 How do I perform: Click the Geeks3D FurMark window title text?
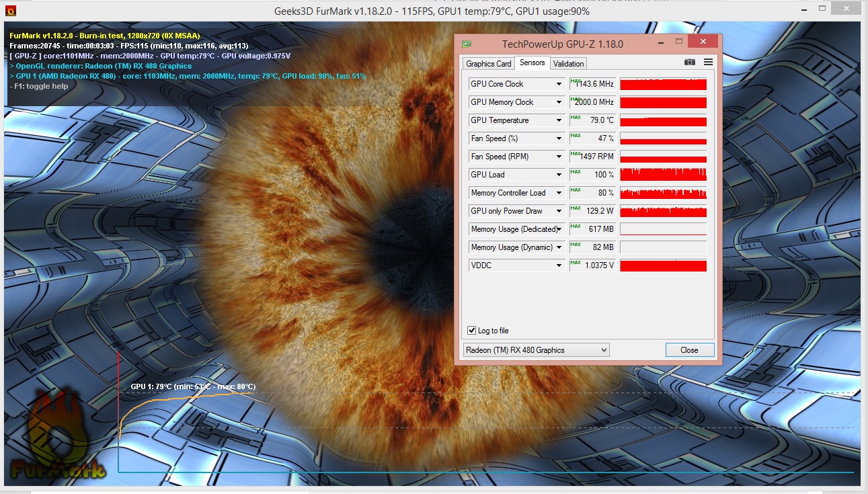click(x=432, y=11)
